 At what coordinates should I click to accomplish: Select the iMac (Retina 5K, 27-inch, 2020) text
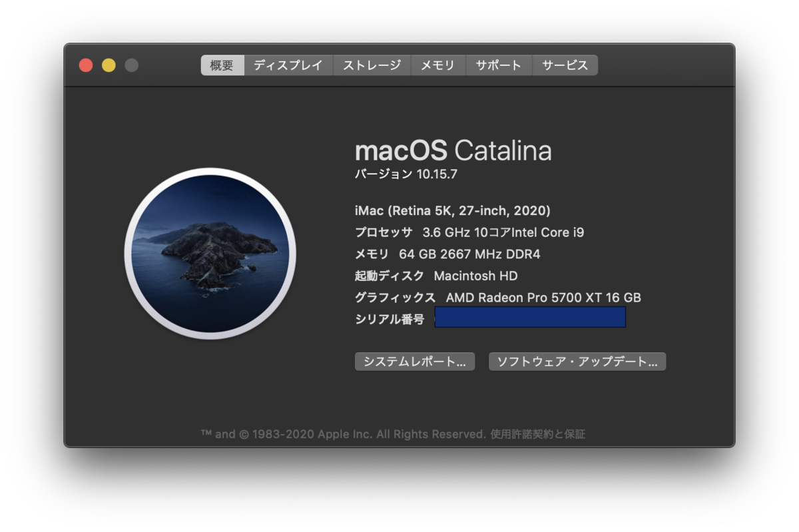[453, 211]
